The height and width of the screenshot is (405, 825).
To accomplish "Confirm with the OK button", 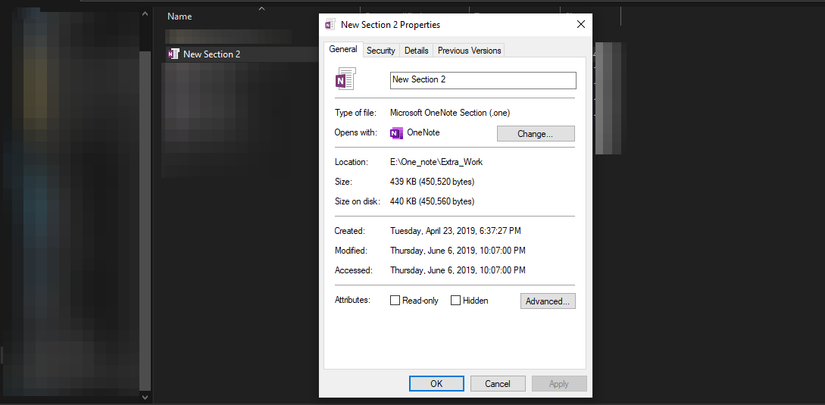I will coord(437,383).
